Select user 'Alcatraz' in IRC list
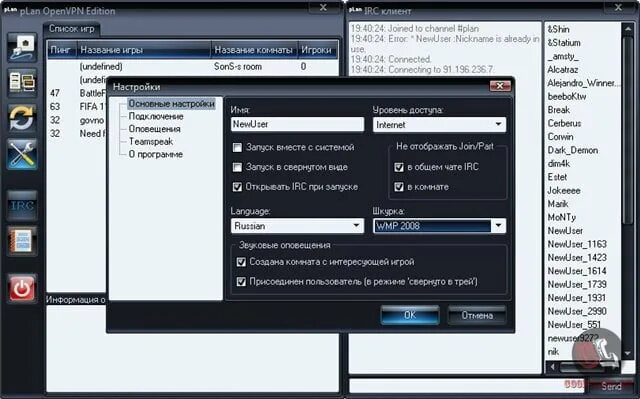Viewport: 640px width, 399px height. [562, 70]
